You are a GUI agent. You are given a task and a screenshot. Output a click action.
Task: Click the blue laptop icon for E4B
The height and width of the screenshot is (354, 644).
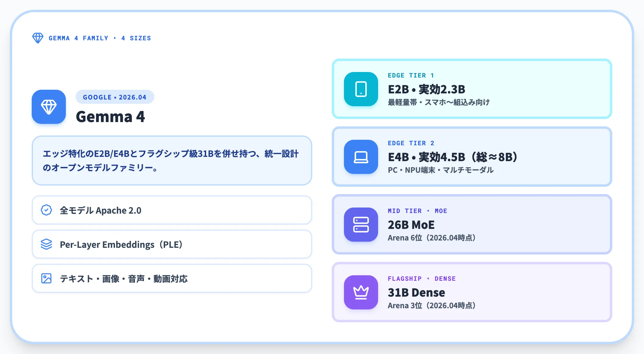tap(361, 157)
